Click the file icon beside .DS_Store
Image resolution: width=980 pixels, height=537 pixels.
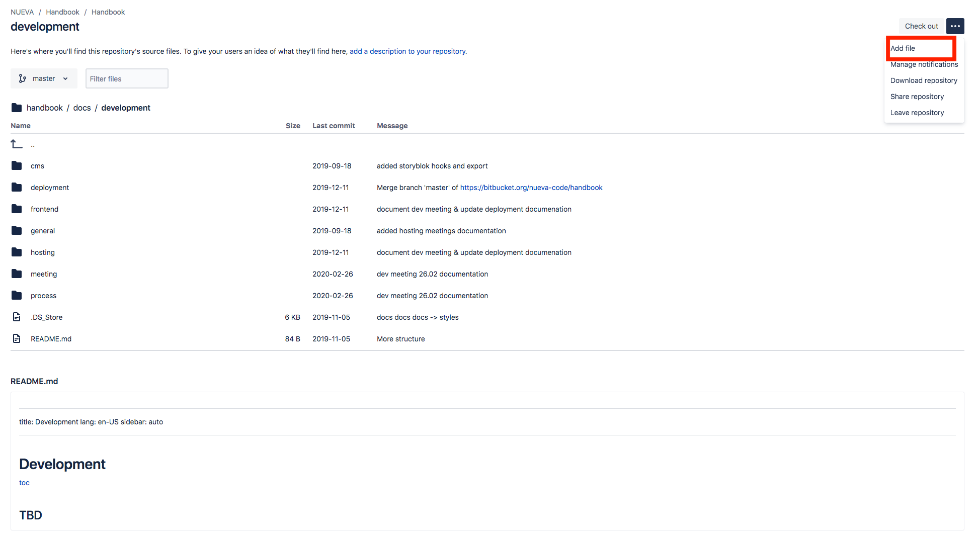click(x=17, y=317)
